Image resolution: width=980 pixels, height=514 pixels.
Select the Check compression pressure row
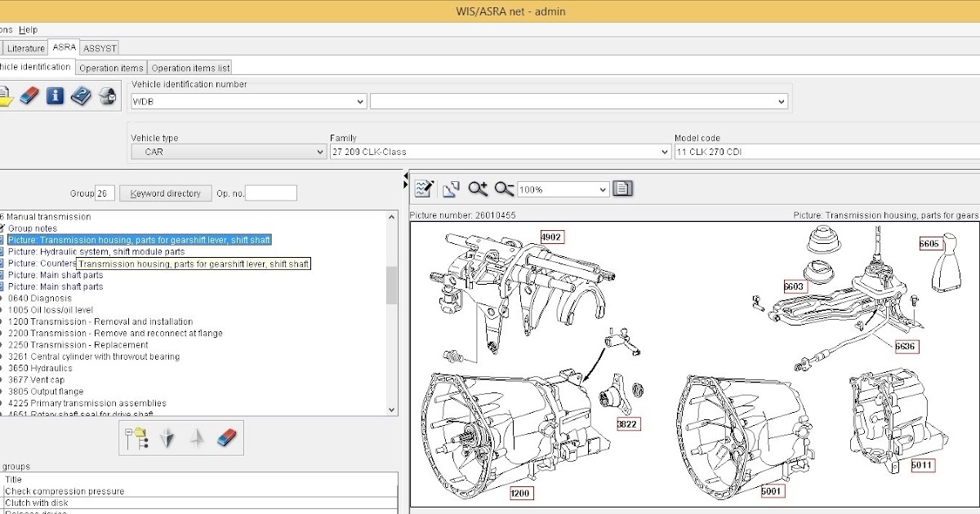[x=200, y=491]
